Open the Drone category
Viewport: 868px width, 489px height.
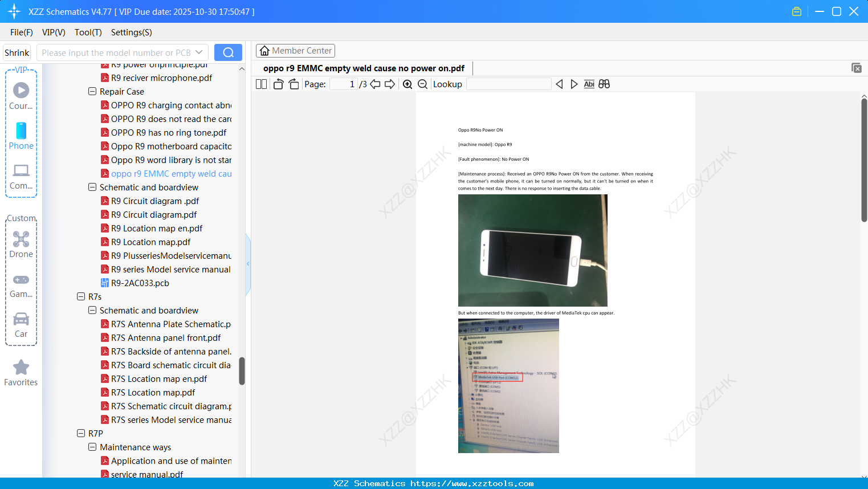tap(21, 244)
